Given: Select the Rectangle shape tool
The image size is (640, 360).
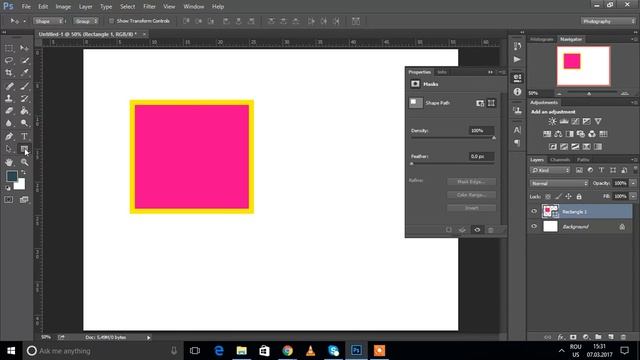Looking at the screenshot, I should pyautogui.click(x=24, y=149).
